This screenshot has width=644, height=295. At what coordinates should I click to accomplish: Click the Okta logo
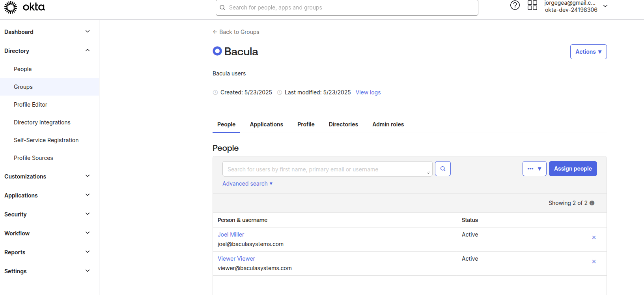[x=24, y=7]
